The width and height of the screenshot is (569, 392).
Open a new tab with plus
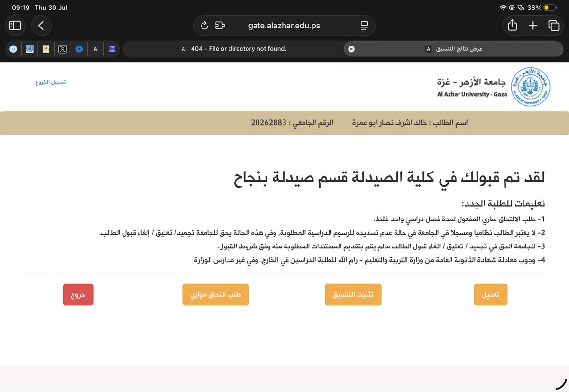click(533, 26)
